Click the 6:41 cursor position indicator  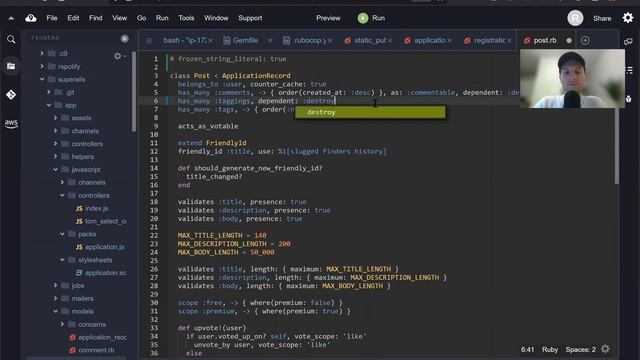[x=527, y=349]
